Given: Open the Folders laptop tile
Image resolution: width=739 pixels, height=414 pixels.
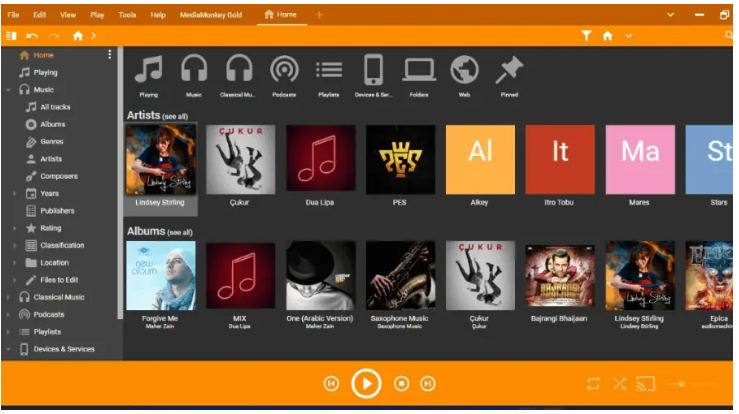Looking at the screenshot, I should 419,75.
